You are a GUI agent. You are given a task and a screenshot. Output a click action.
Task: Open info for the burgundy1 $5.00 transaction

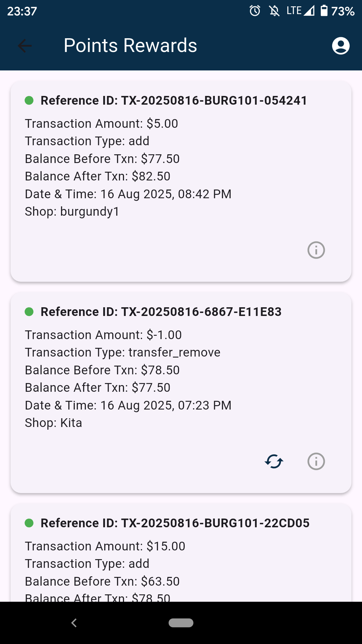coord(316,250)
